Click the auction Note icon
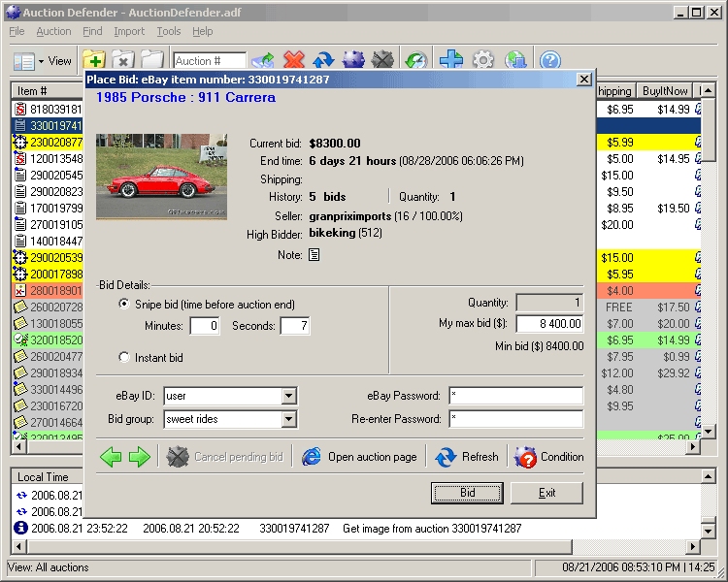 click(314, 255)
